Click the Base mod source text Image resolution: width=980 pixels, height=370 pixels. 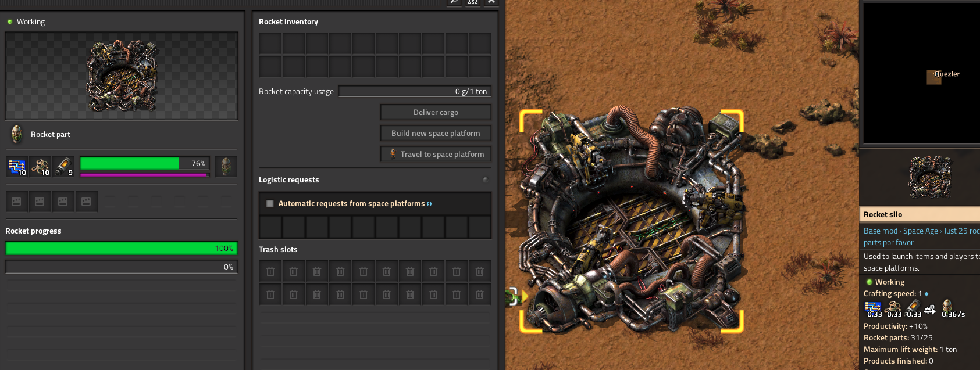[881, 231]
